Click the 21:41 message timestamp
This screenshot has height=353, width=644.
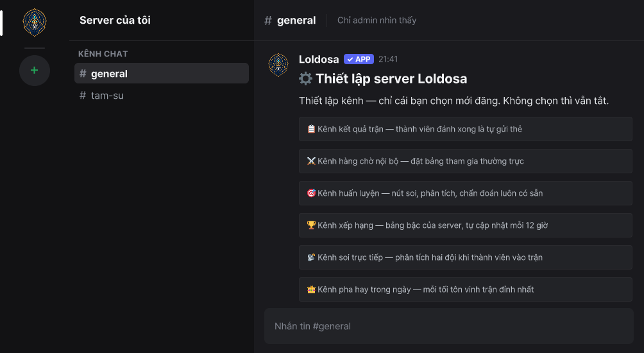click(388, 59)
